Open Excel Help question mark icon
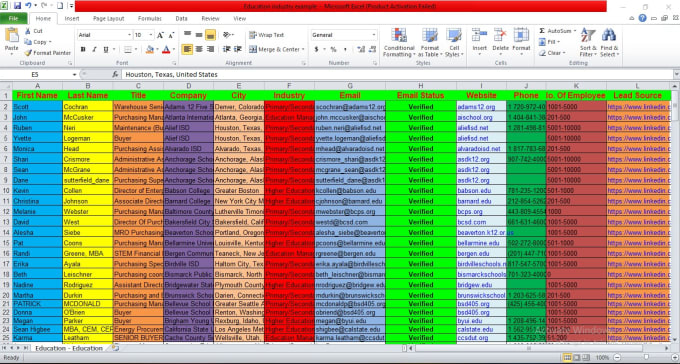680x364 pixels. pyautogui.click(x=642, y=18)
